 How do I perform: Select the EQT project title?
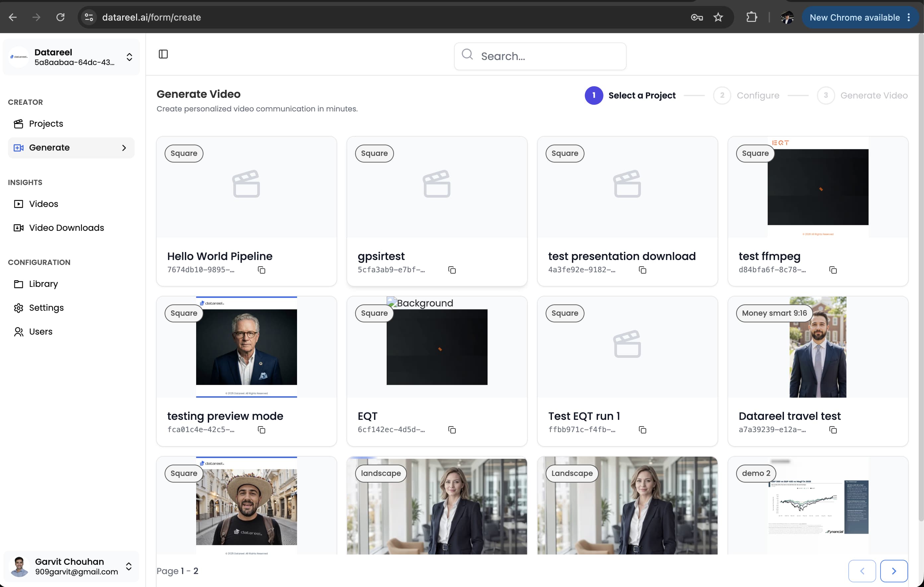tap(367, 416)
